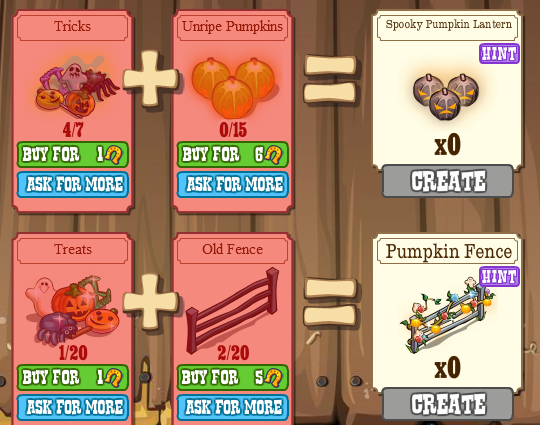The image size is (540, 425).
Task: Create the Pumpkin Fence
Action: 448,404
